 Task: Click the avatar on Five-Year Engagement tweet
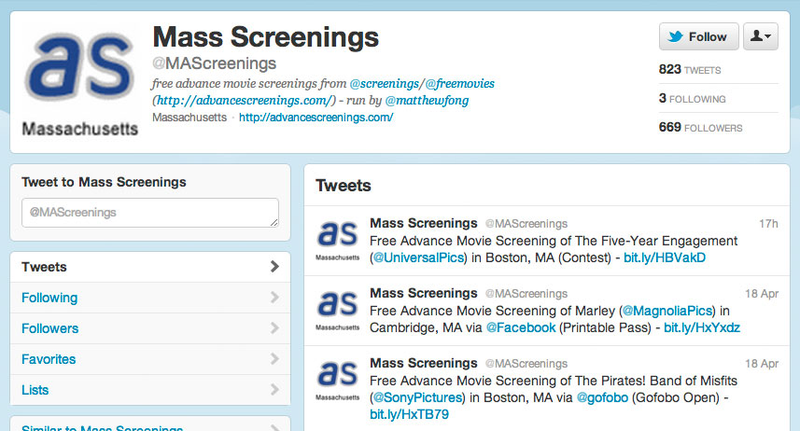pyautogui.click(x=337, y=240)
